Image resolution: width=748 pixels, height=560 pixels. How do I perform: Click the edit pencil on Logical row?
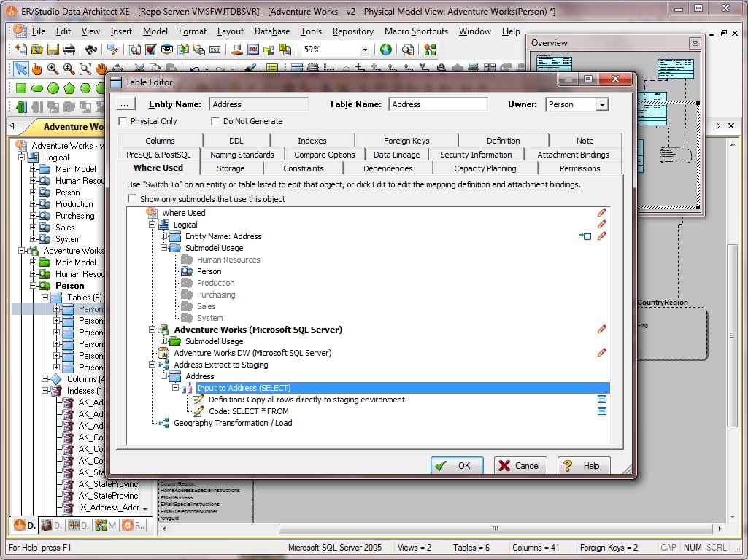[x=601, y=224]
